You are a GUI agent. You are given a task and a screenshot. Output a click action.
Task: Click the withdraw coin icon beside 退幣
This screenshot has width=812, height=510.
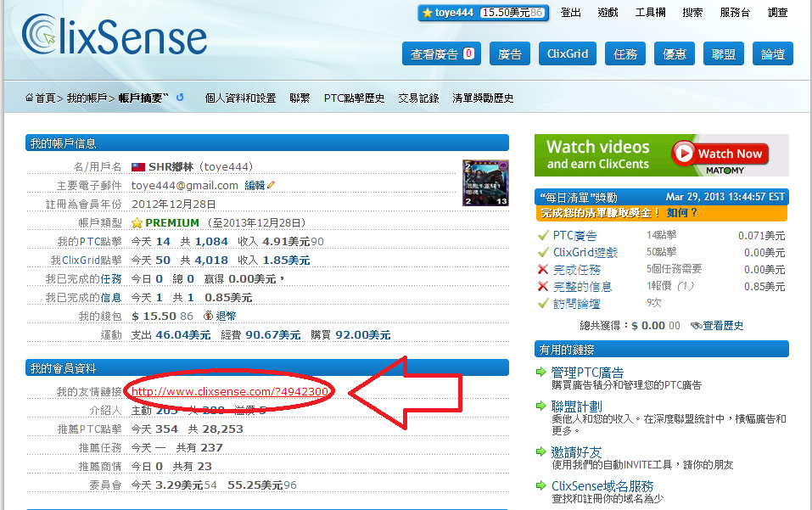click(208, 316)
